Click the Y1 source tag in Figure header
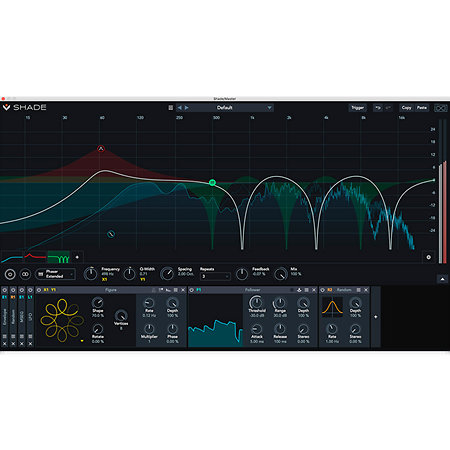Image resolution: width=450 pixels, height=450 pixels. point(53,290)
